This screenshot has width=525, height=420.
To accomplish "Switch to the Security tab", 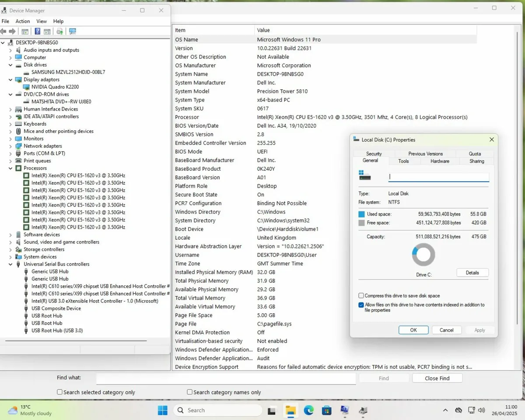I will 374,154.
